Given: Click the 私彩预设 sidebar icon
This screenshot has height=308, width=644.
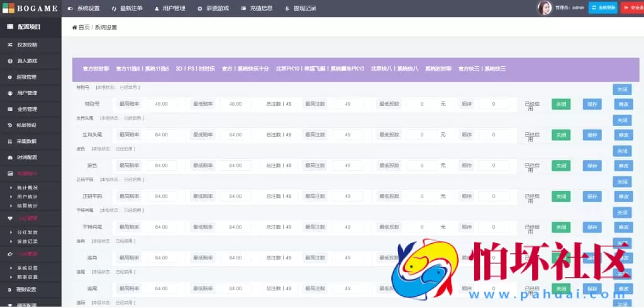Looking at the screenshot, I should click(10, 125).
